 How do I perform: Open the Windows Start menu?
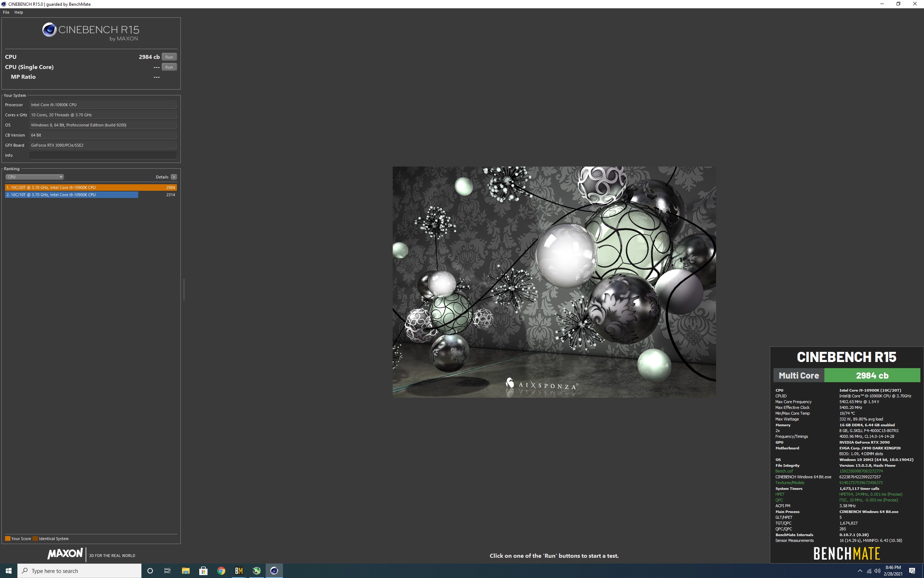click(x=8, y=571)
